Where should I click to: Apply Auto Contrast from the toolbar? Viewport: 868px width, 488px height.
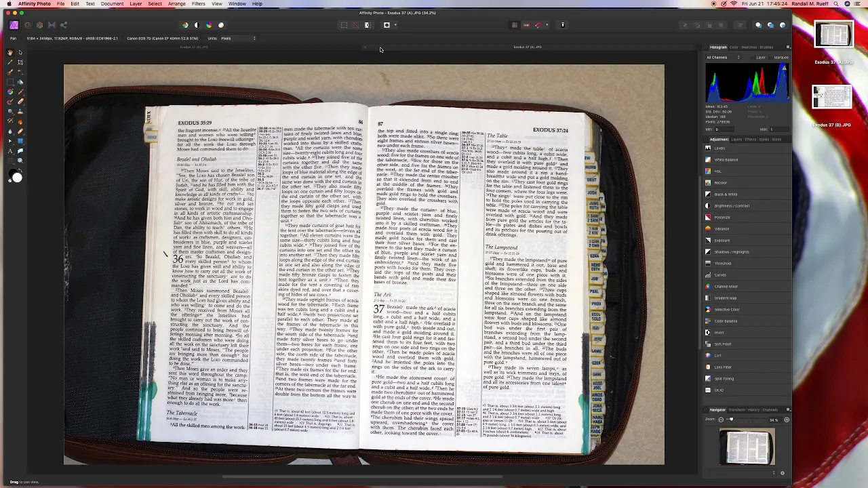(x=197, y=25)
